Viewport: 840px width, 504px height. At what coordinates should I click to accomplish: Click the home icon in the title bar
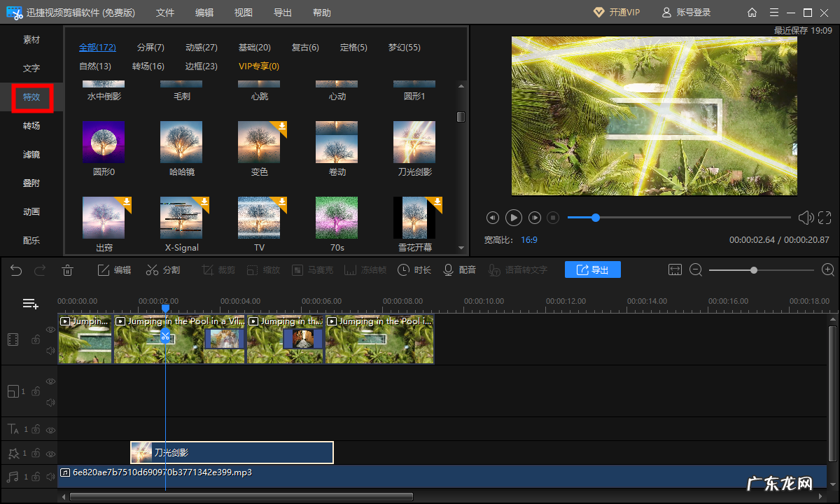point(752,13)
